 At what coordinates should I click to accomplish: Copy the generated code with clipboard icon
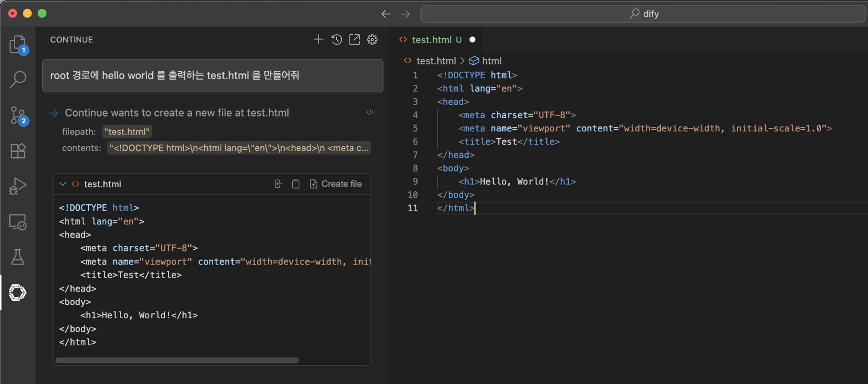(295, 184)
